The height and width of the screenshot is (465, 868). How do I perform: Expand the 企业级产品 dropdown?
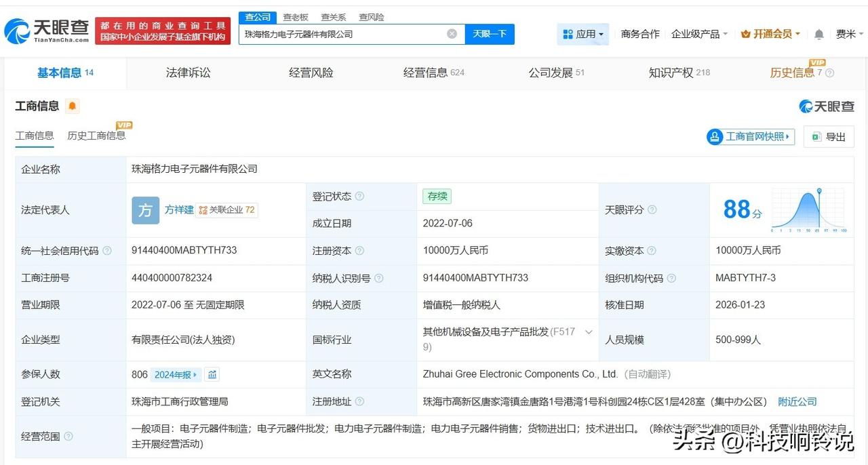(699, 34)
